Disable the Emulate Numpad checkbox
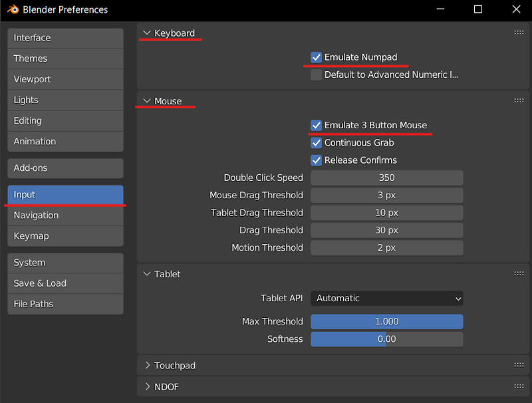This screenshot has width=532, height=403. coord(317,57)
